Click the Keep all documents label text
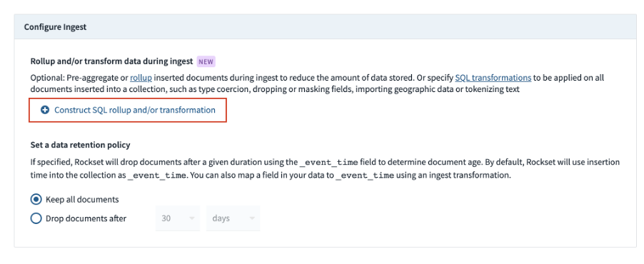The width and height of the screenshot is (644, 264). tap(82, 200)
